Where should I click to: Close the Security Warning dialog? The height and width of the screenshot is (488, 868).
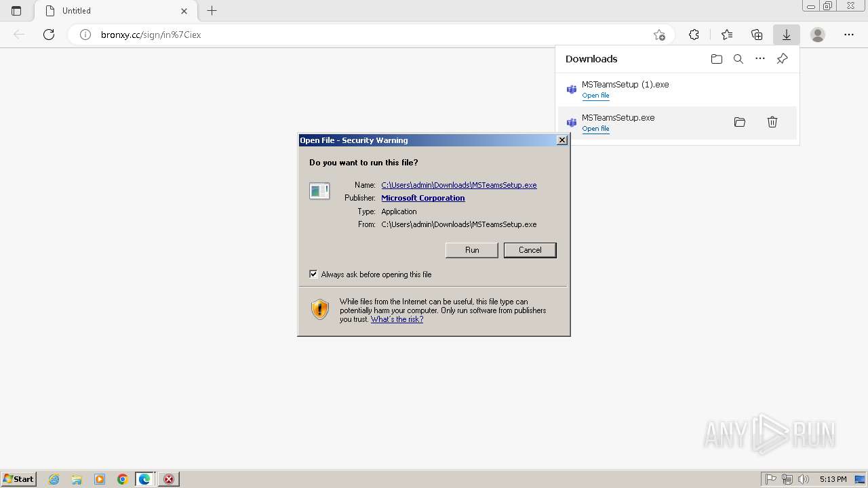pyautogui.click(x=562, y=140)
